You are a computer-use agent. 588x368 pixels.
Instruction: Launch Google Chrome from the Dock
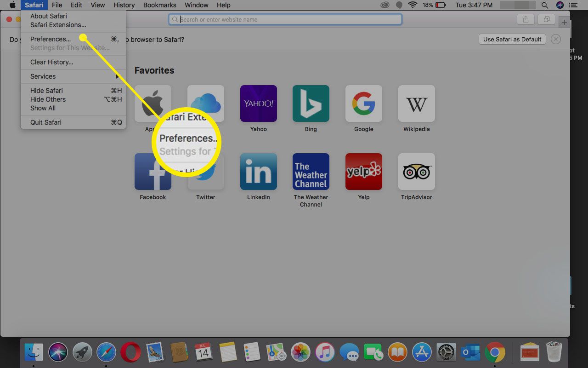coord(495,352)
